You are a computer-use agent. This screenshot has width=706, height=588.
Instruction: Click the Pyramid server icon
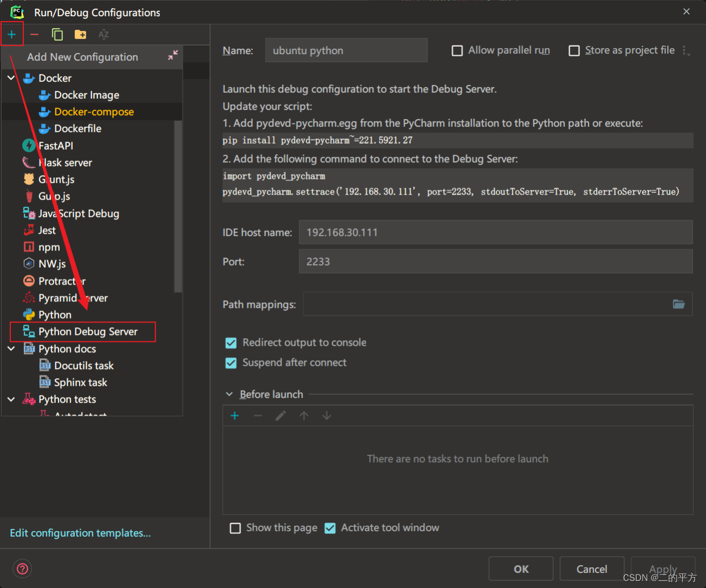tap(29, 298)
